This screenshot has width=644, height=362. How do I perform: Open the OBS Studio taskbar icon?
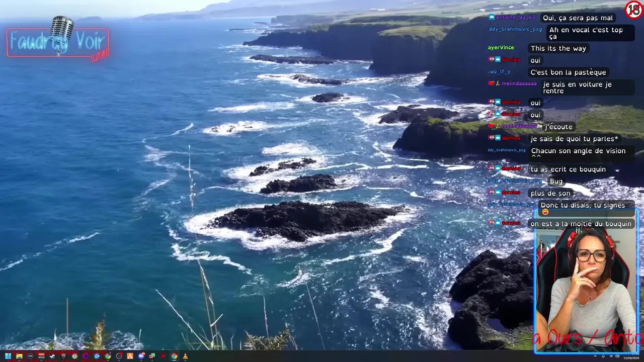click(x=119, y=356)
